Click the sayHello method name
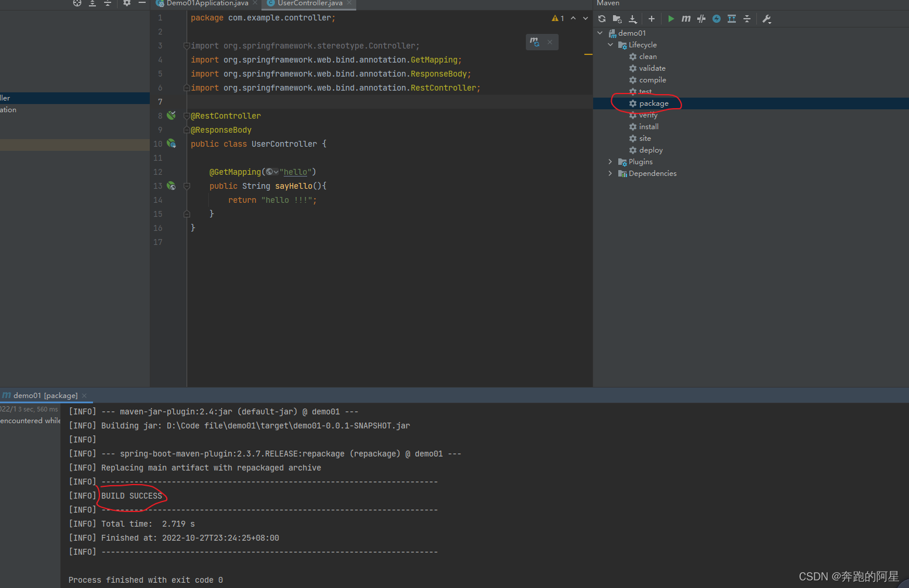Viewport: 909px width, 588px height. (294, 186)
